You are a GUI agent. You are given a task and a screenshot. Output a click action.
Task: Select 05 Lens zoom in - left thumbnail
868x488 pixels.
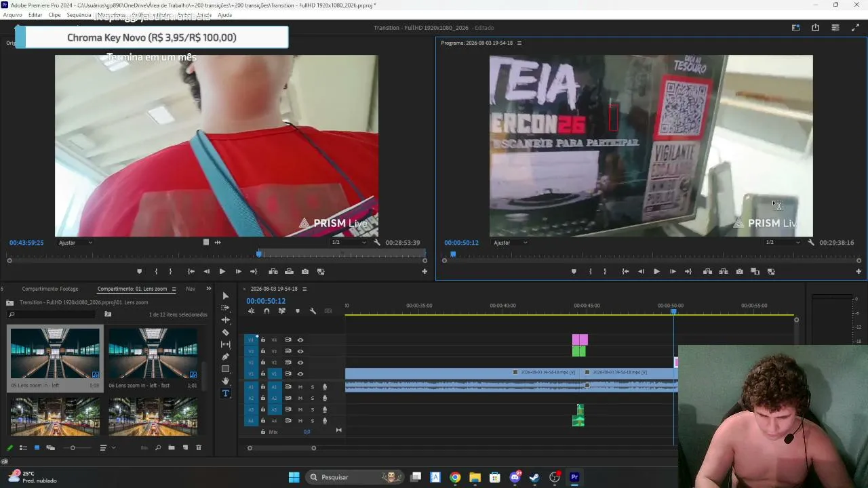pos(55,353)
